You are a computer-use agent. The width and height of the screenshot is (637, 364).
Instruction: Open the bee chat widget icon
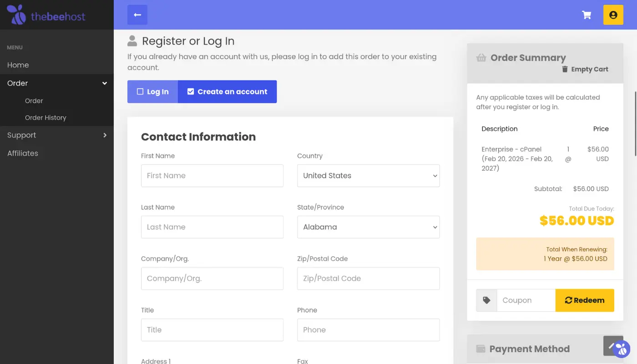click(x=622, y=349)
